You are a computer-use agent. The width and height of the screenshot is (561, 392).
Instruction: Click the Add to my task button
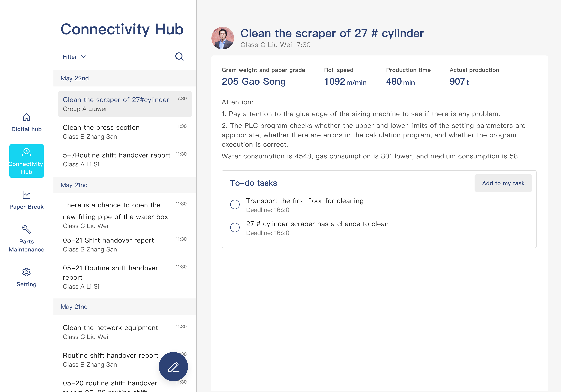point(503,183)
